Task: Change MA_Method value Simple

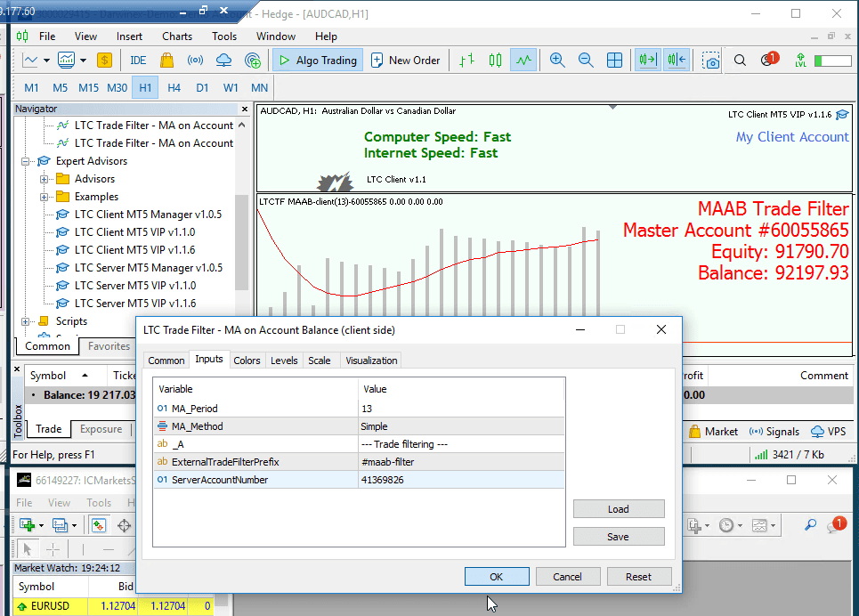Action: pos(461,426)
